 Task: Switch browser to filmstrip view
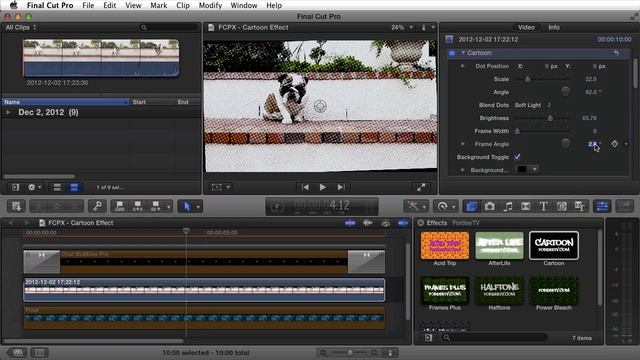click(x=57, y=187)
